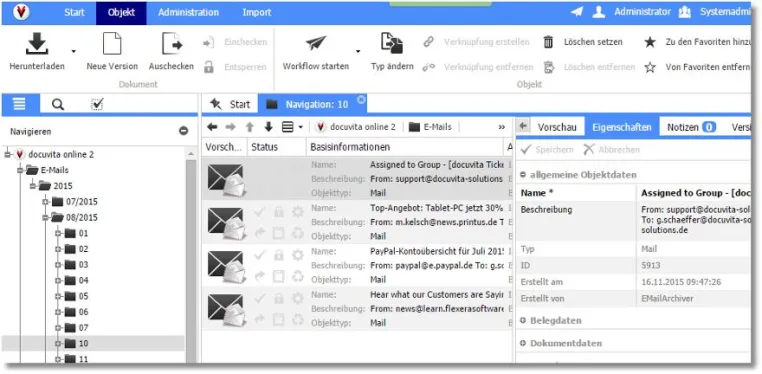Collapse the 2015 tree folder

33,186
